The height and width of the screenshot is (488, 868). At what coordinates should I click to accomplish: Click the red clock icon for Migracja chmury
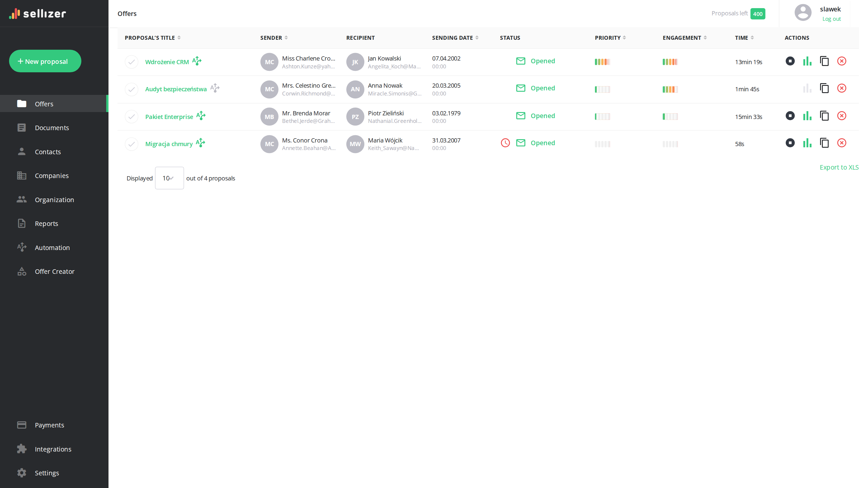pos(505,143)
